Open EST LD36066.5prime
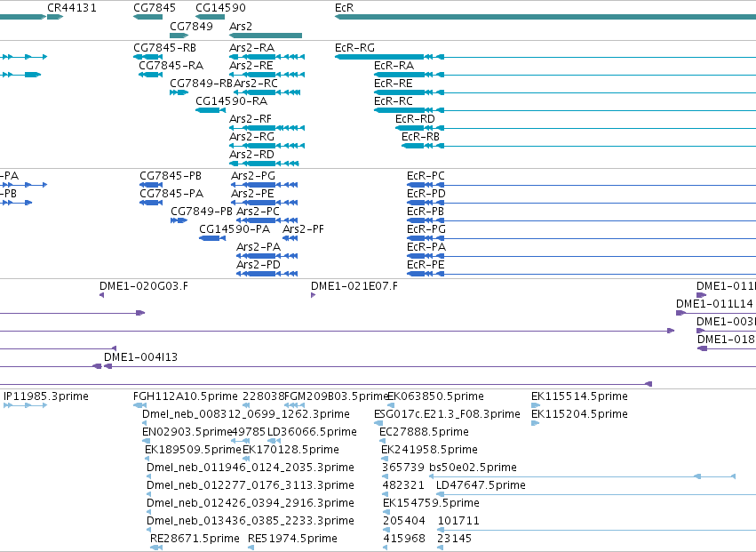The width and height of the screenshot is (756, 552). (x=312, y=432)
